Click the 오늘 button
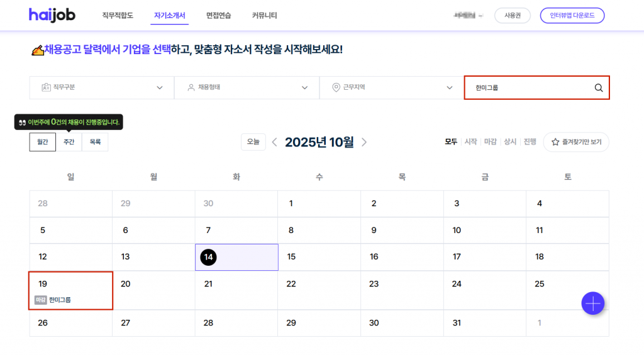The image size is (644, 355). tap(253, 142)
